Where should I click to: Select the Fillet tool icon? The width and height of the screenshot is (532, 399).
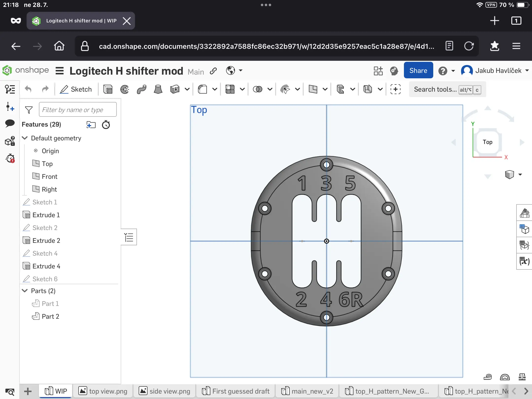click(x=202, y=89)
